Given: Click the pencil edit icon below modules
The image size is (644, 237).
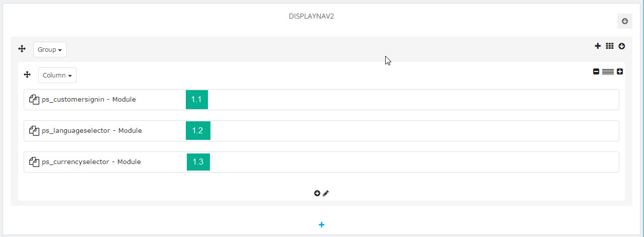Looking at the screenshot, I should 326,193.
